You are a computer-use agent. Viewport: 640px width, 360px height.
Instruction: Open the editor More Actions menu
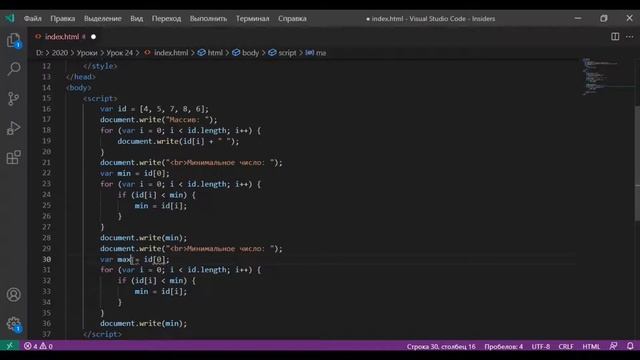[630, 37]
